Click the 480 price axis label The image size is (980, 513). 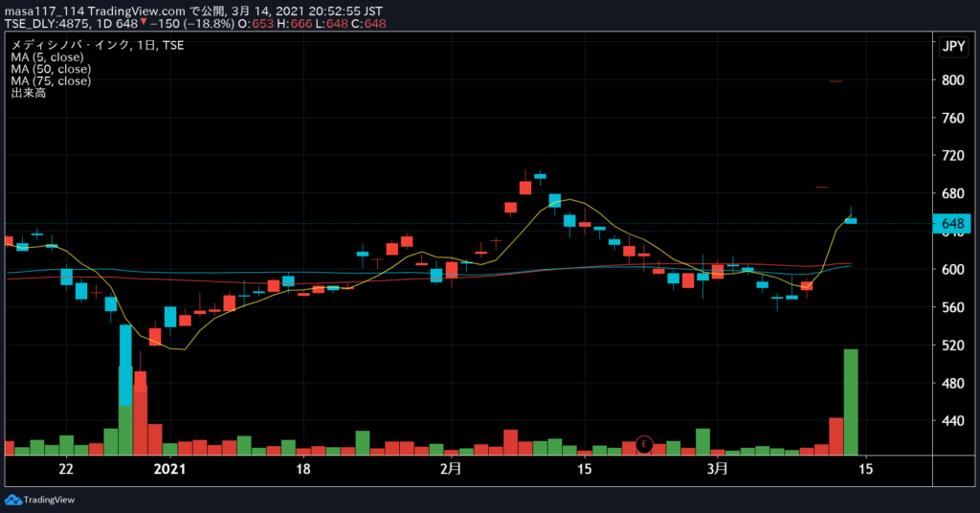[x=952, y=384]
